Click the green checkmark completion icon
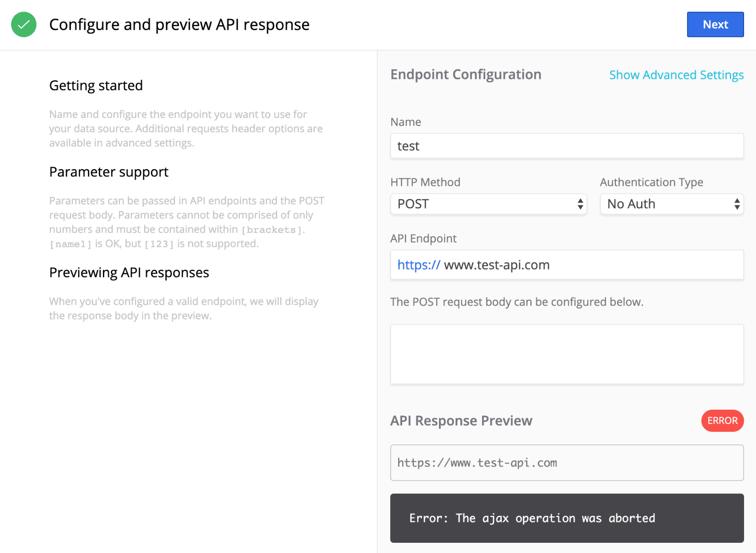The image size is (756, 553). point(23,24)
